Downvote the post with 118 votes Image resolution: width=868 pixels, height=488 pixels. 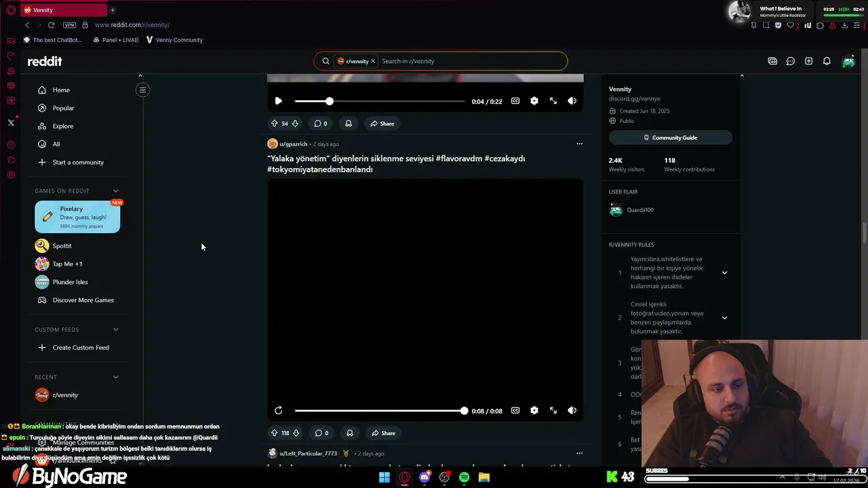[296, 433]
